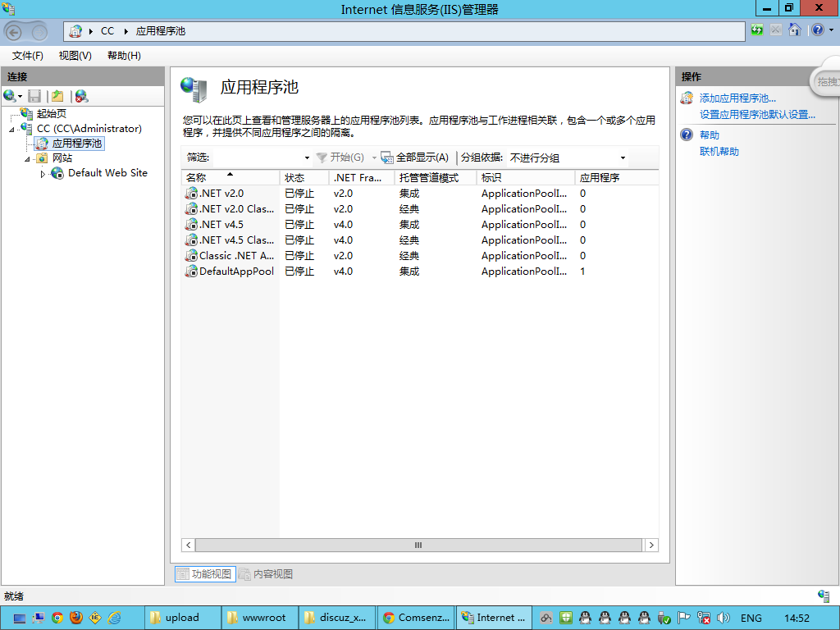Switch to the Comsenz... Chrome taskbar window
Screen dimensions: 840x630
click(x=416, y=618)
